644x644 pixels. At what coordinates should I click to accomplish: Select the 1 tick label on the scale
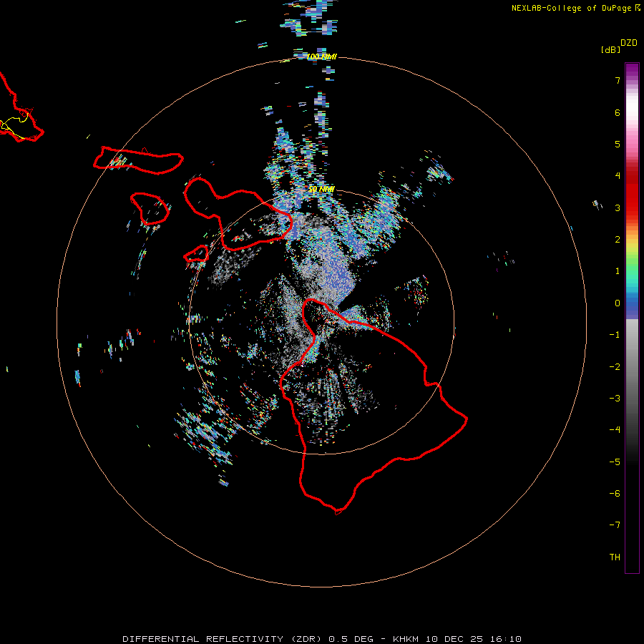point(618,271)
